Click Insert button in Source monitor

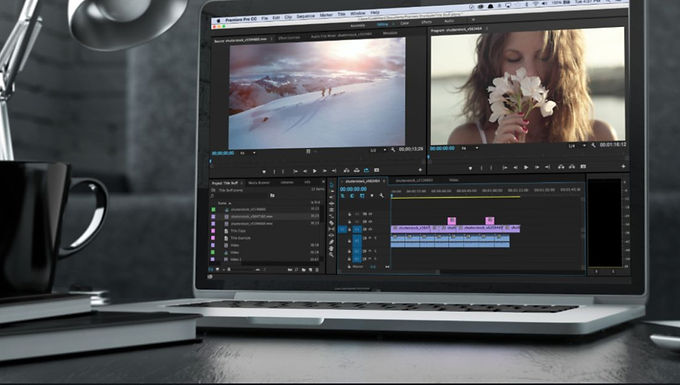point(347,170)
